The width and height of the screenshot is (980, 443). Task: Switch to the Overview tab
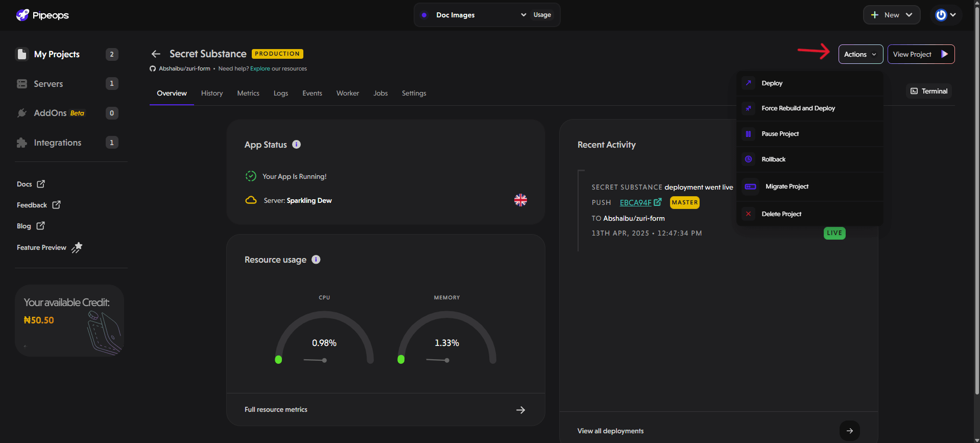(x=172, y=93)
